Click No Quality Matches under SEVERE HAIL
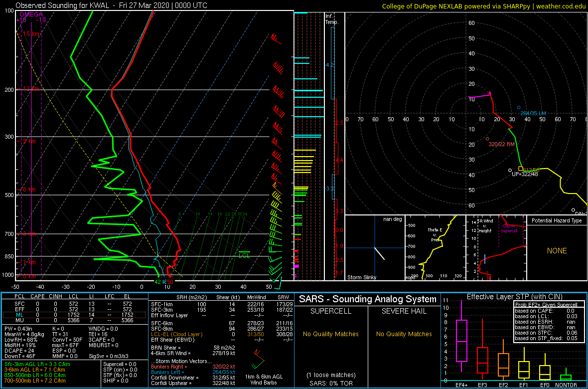 click(404, 334)
